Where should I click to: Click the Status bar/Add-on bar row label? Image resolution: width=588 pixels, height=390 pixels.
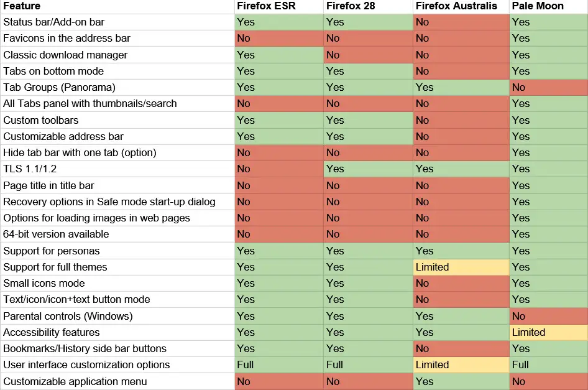pyautogui.click(x=54, y=22)
